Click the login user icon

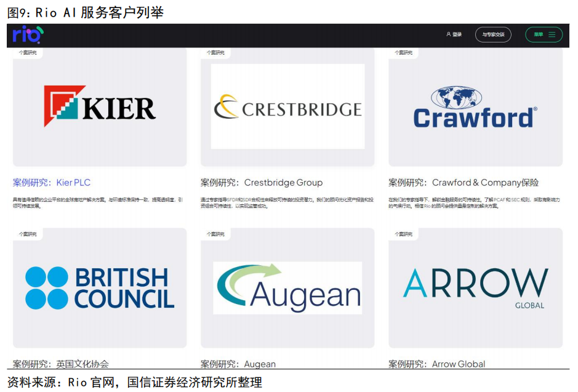click(x=449, y=34)
